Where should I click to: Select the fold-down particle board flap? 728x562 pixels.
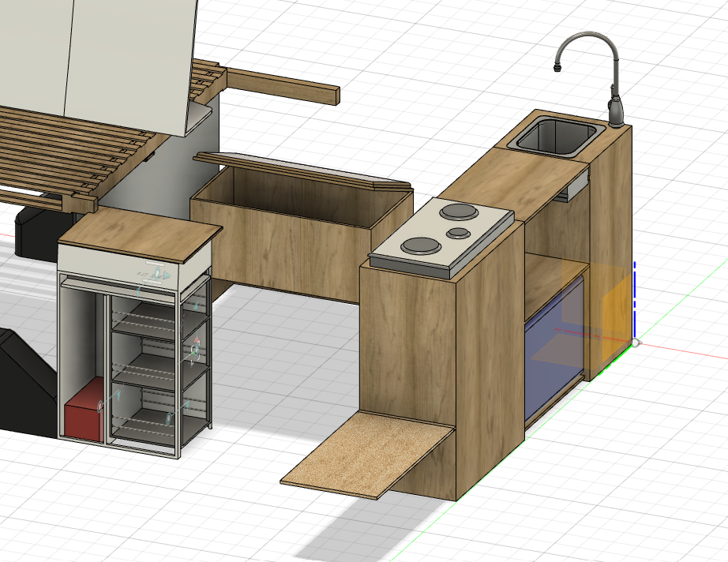pos(367,455)
